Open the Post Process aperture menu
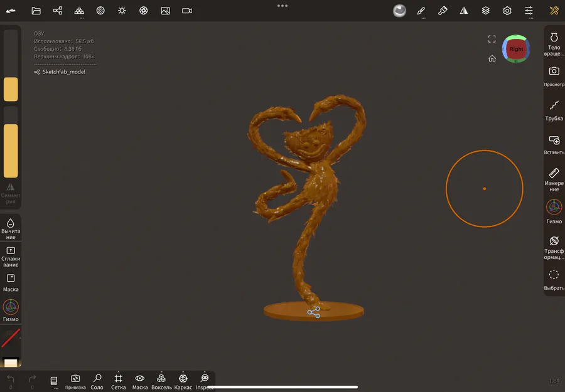 [144, 11]
